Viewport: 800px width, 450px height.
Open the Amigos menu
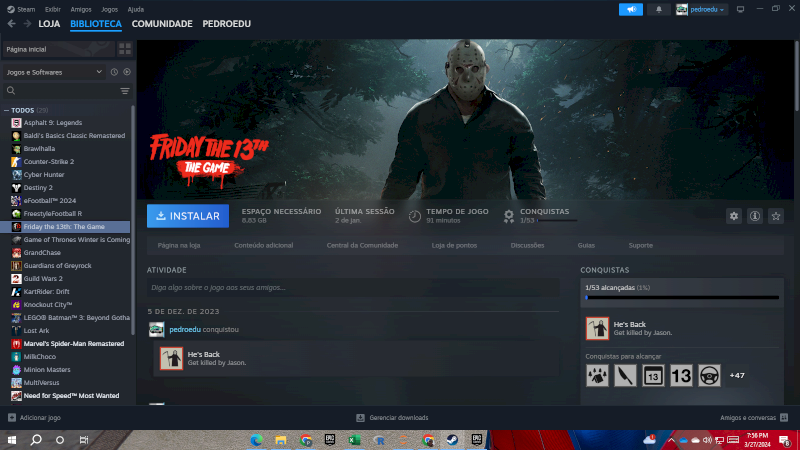tap(81, 9)
